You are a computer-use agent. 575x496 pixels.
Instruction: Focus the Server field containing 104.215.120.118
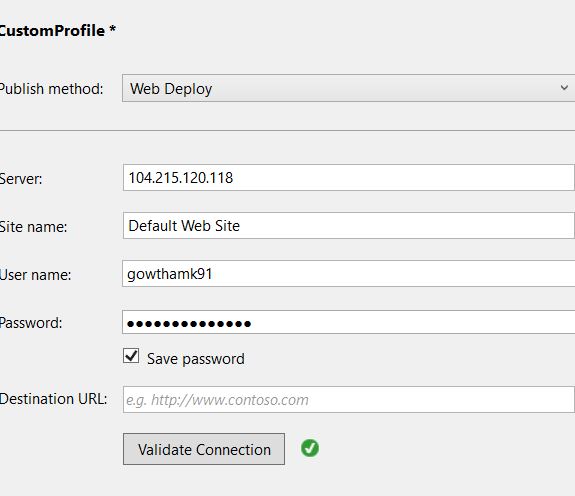tap(349, 178)
